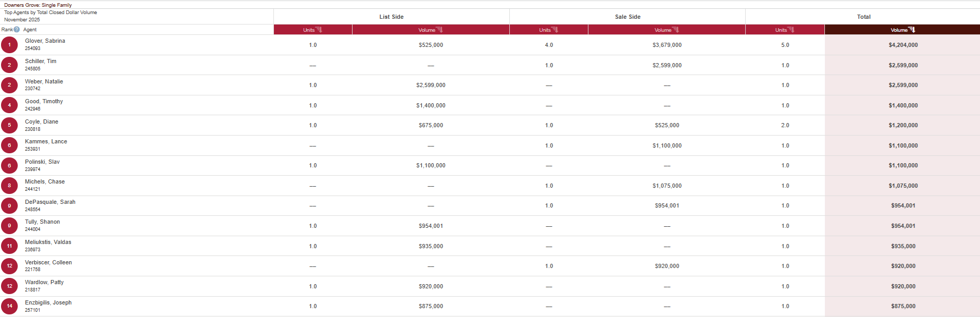Select agent Kammes, Lance

pos(46,141)
